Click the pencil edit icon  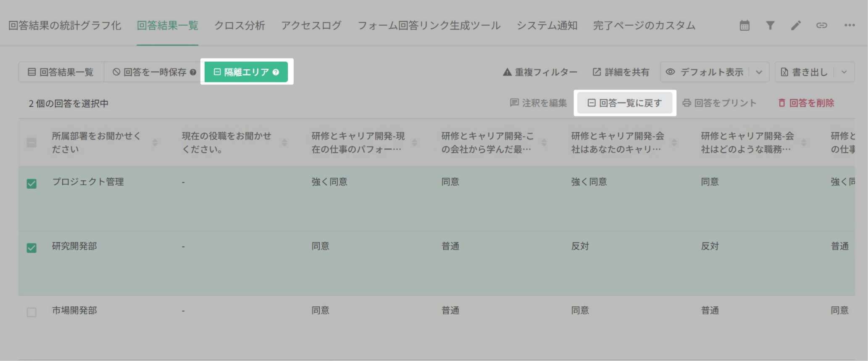pos(796,26)
